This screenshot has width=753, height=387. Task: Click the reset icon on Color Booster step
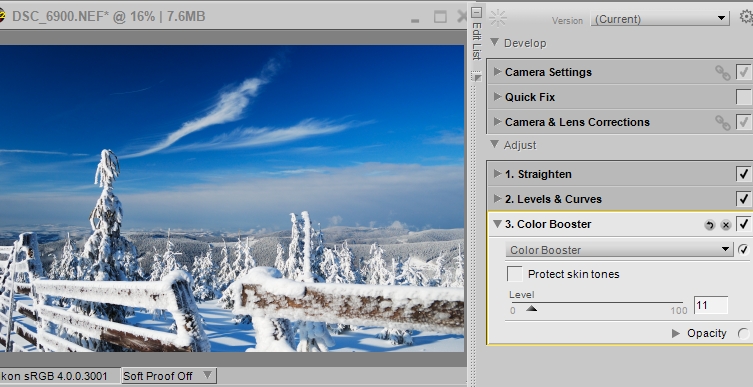[x=709, y=225]
